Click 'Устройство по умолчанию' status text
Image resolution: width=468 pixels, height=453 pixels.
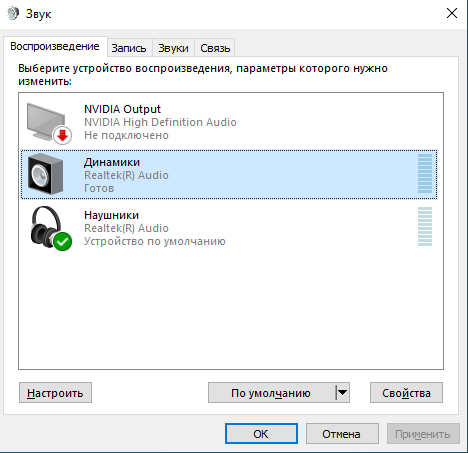click(155, 241)
